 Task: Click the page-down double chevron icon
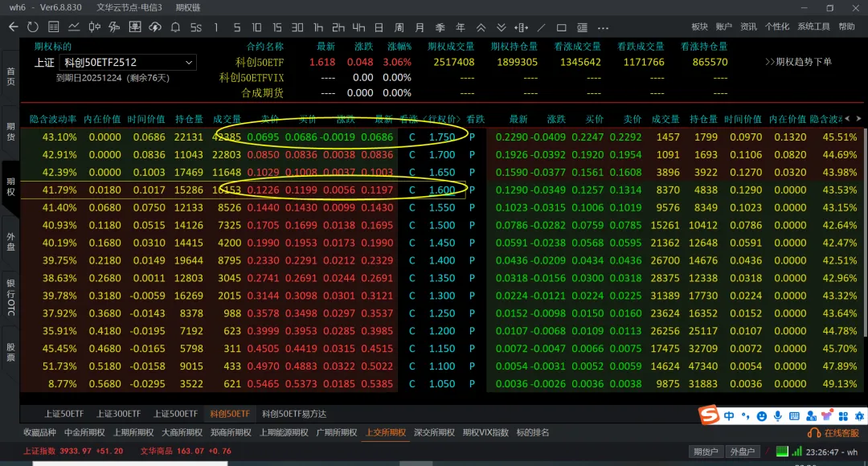501,27
